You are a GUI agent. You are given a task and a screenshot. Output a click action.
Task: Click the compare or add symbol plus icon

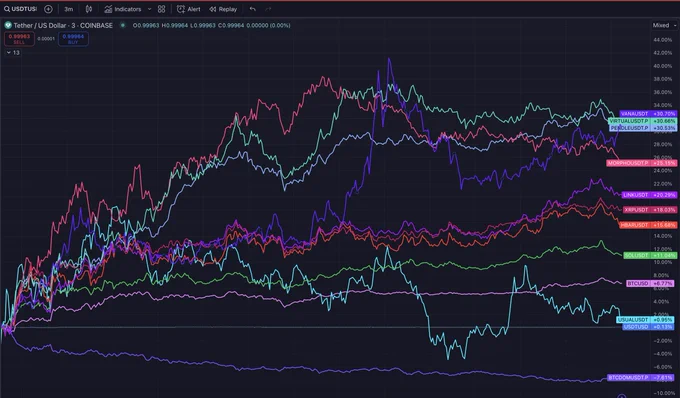tap(48, 9)
